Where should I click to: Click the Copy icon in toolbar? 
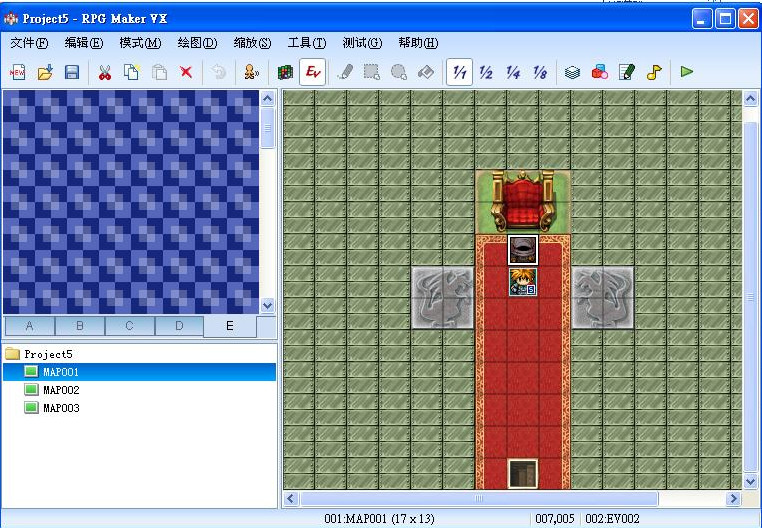click(x=132, y=72)
